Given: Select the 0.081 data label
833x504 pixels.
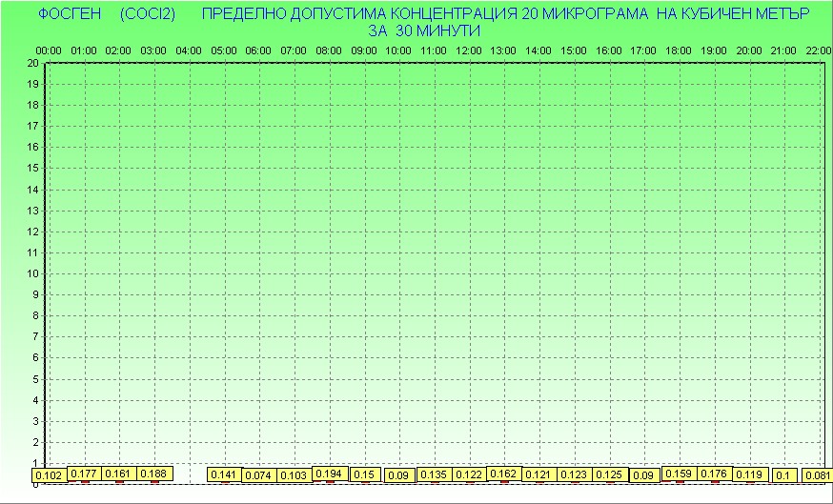Looking at the screenshot, I should coord(817,474).
